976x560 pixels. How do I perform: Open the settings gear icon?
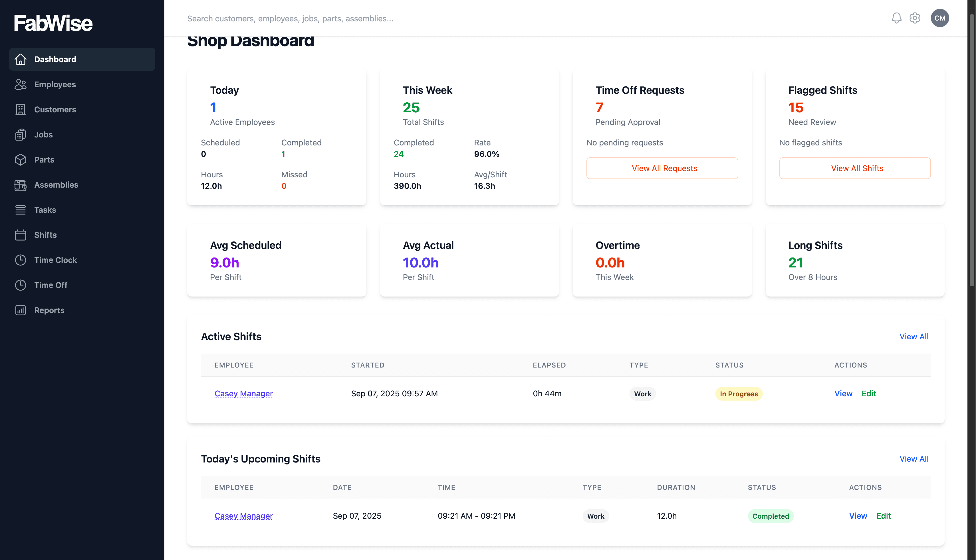tap(915, 18)
